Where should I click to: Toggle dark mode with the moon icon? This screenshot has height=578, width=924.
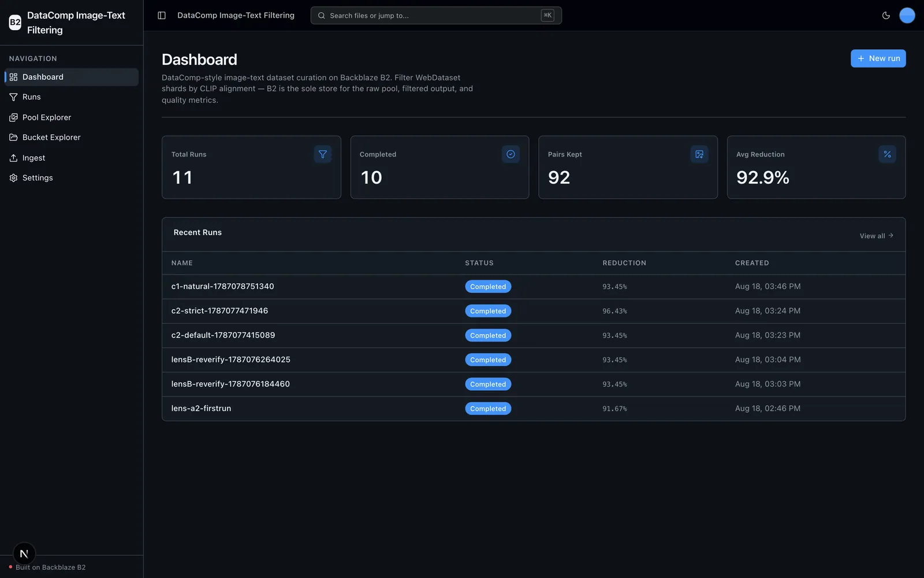click(886, 16)
